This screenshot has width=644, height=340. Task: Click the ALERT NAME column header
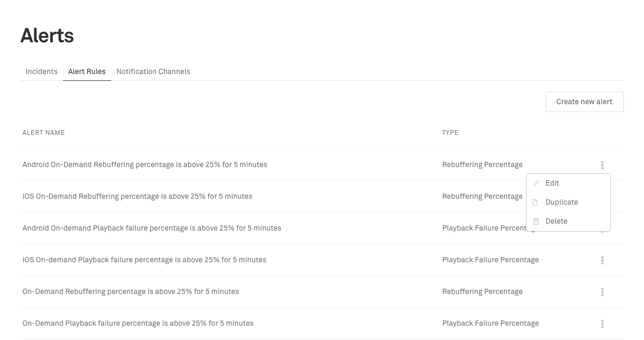point(43,133)
